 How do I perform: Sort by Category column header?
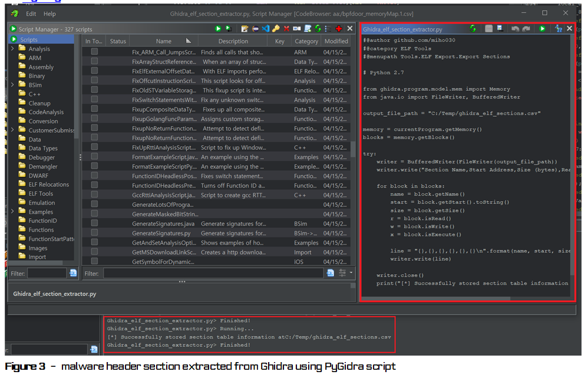306,41
